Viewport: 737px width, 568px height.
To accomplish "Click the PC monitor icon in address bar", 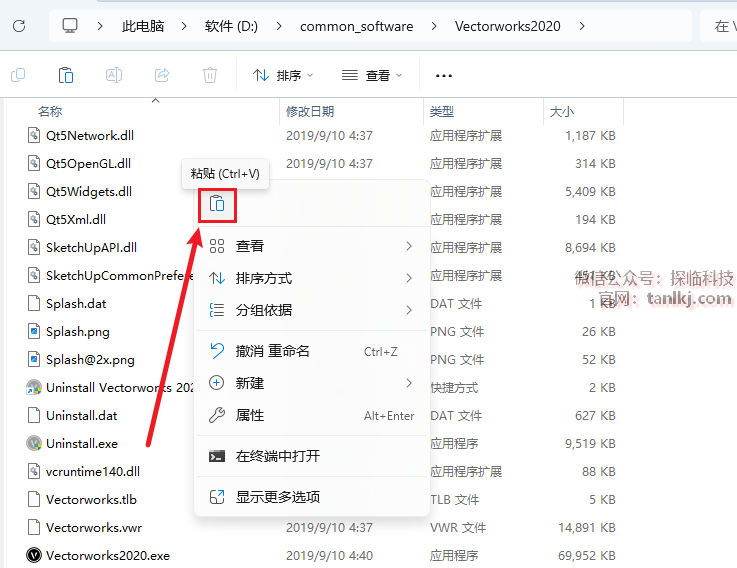I will 70,25.
